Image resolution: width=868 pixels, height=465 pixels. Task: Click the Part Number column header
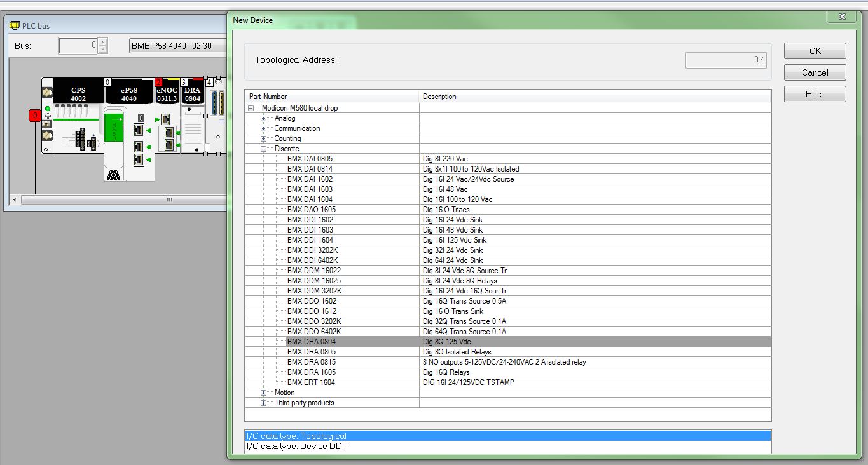tap(332, 97)
